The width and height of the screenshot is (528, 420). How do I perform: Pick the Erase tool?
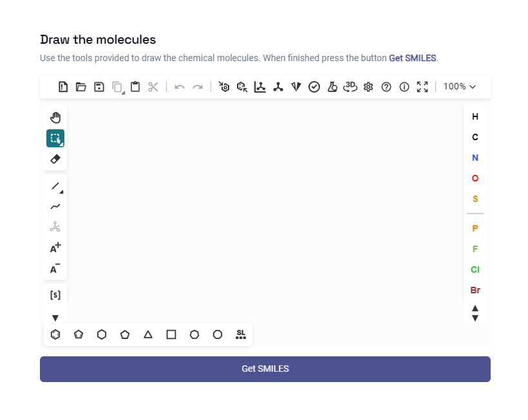55,159
